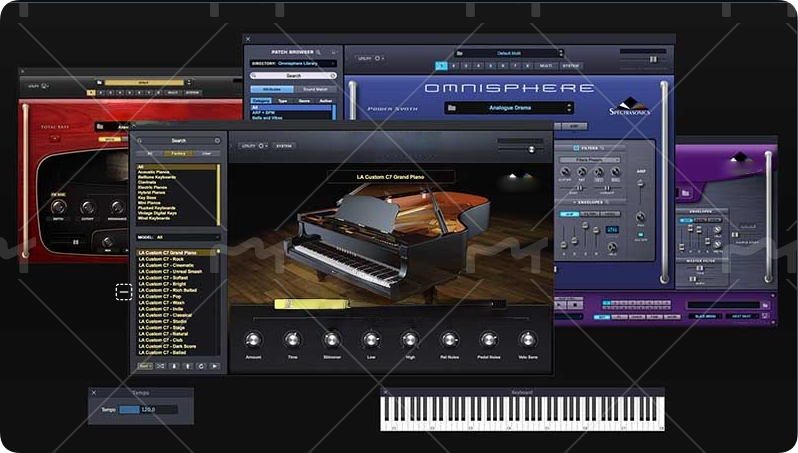
Task: Select the AMP envelope tab in Omnisphere
Action: tap(569, 214)
